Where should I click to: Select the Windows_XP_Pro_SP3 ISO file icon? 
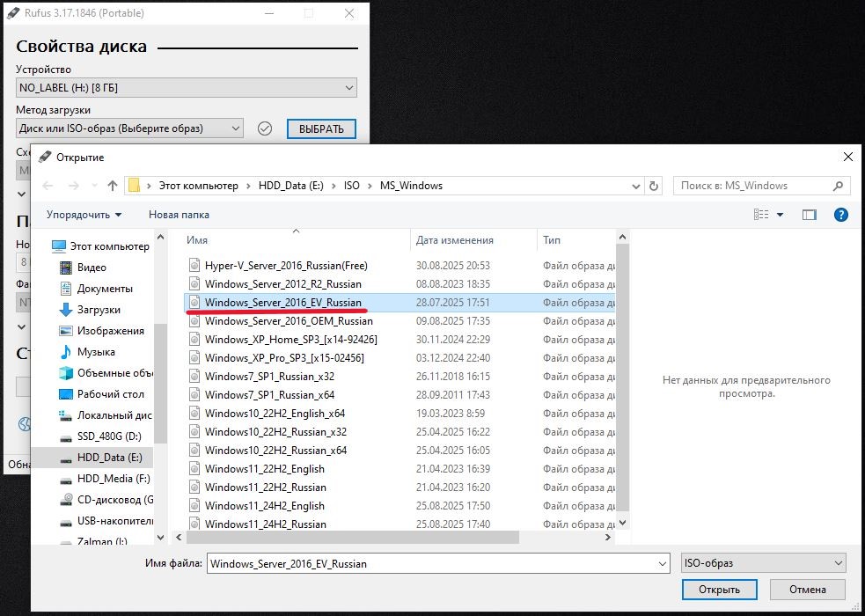coord(194,358)
